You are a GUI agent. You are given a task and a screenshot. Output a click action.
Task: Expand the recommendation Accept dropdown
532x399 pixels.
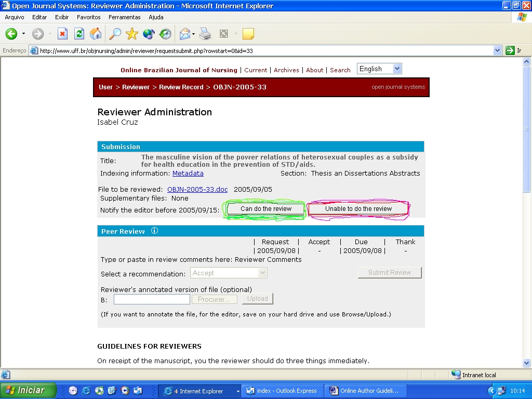(x=262, y=273)
